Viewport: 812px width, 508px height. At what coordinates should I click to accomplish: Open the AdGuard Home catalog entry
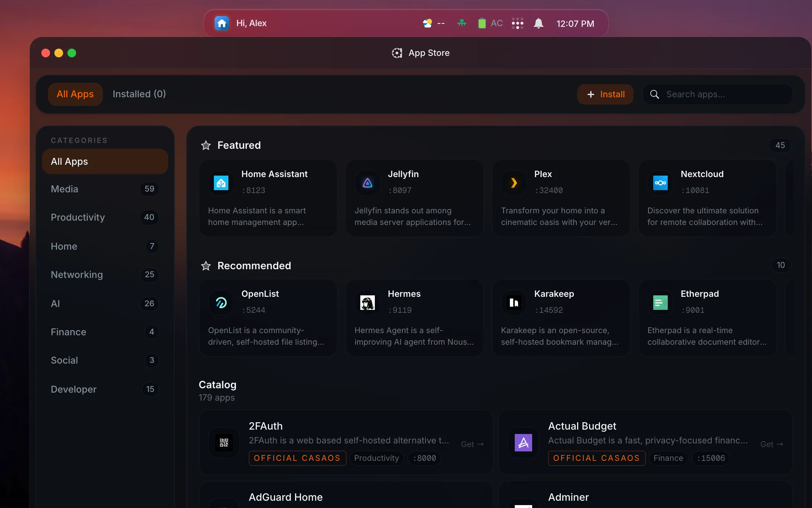[x=346, y=495]
